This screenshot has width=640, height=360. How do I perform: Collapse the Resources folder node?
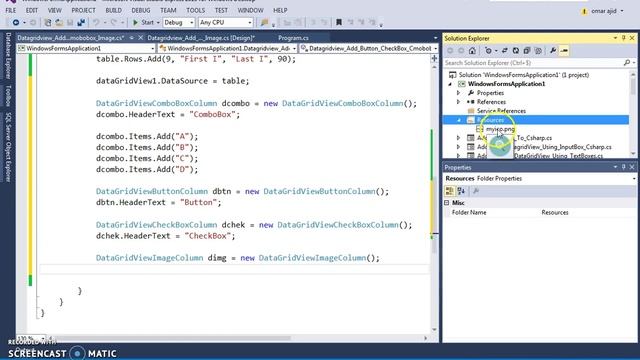click(458, 120)
